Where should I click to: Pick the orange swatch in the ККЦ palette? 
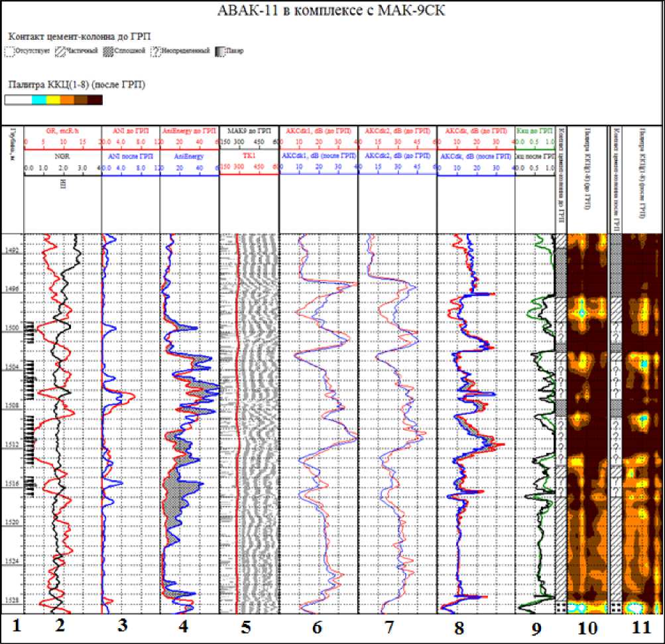[x=67, y=100]
